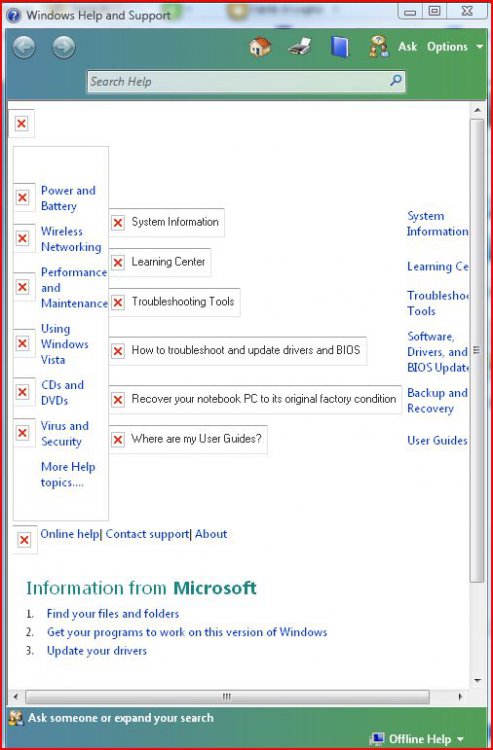This screenshot has width=493, height=750.
Task: Click the Ask menu item
Action: point(407,46)
